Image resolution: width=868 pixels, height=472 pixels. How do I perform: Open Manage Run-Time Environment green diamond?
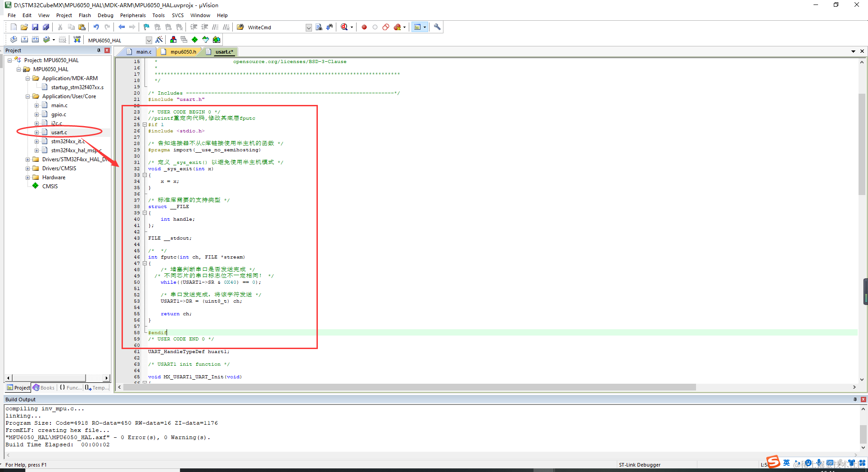[x=194, y=40]
